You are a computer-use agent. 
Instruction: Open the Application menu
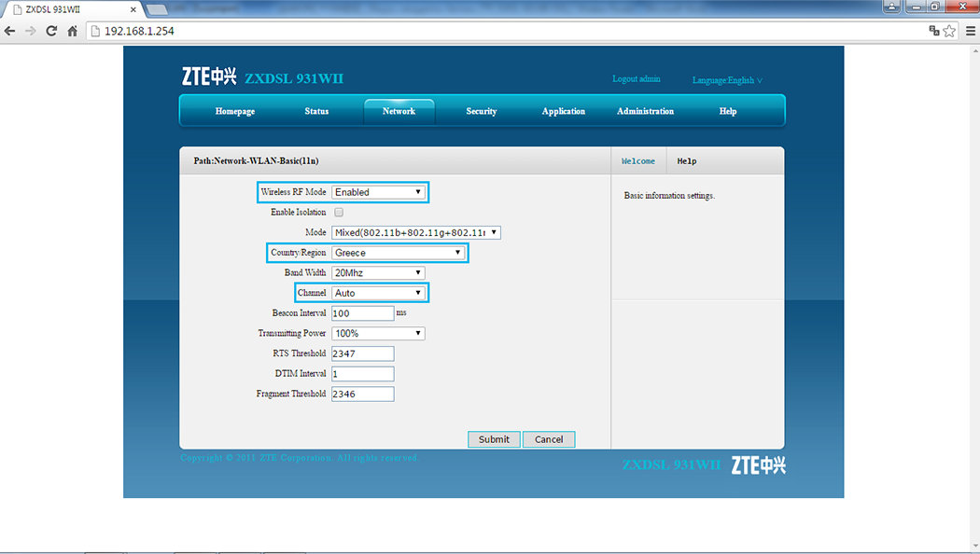(563, 111)
